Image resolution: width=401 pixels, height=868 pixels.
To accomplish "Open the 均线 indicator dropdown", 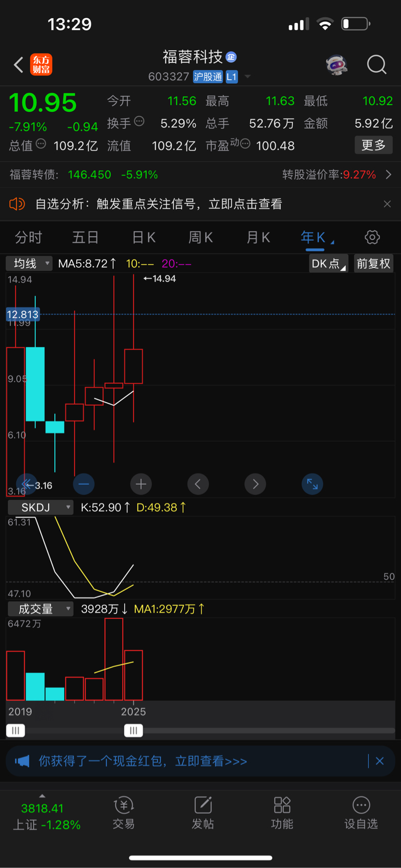I will [29, 263].
